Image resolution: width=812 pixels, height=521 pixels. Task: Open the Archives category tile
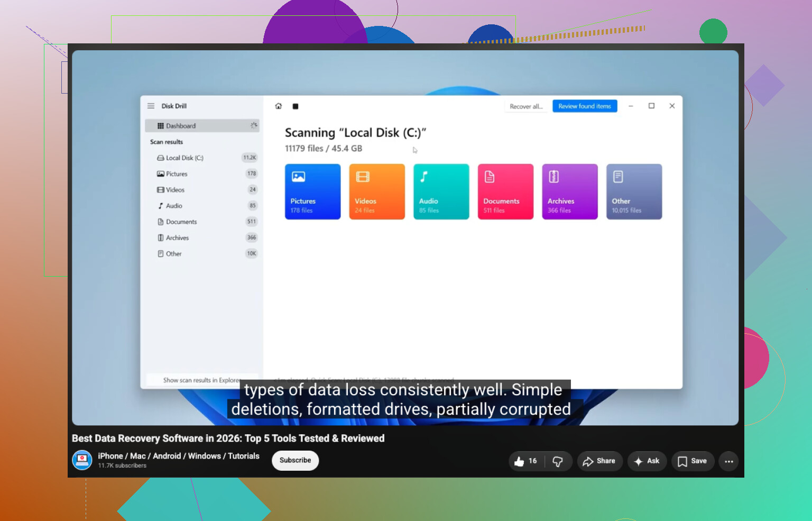570,191
